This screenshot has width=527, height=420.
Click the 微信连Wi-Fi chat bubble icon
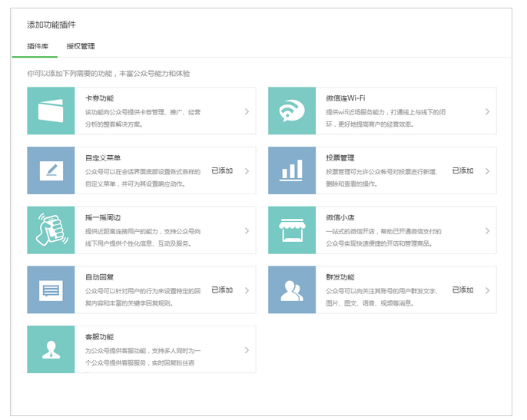pyautogui.click(x=291, y=111)
